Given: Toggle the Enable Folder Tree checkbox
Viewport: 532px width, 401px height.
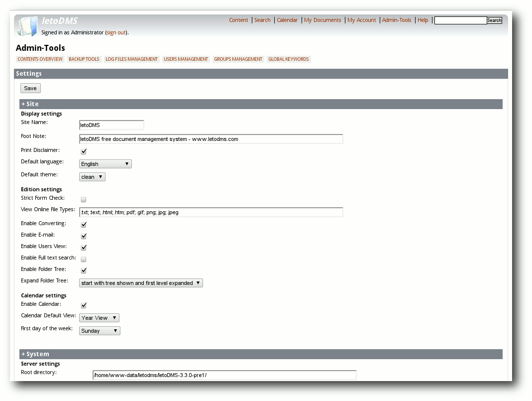Looking at the screenshot, I should (x=84, y=270).
